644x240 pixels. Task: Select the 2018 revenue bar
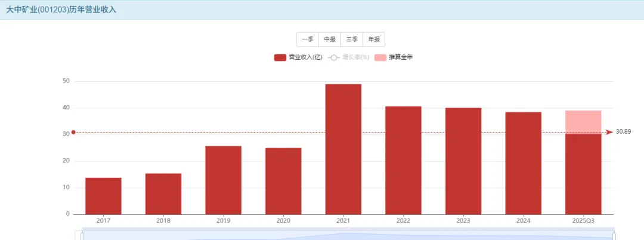click(x=163, y=194)
